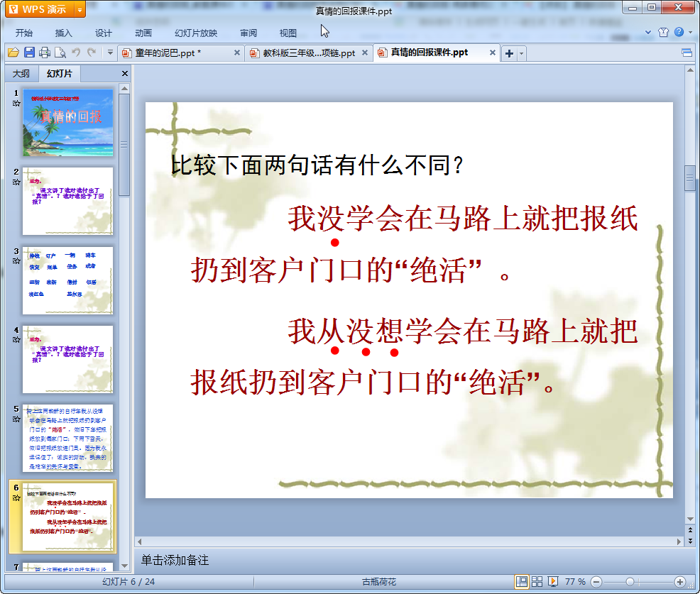Click the animation star under slide 3
Screen dimensions: 700x594
(16, 260)
